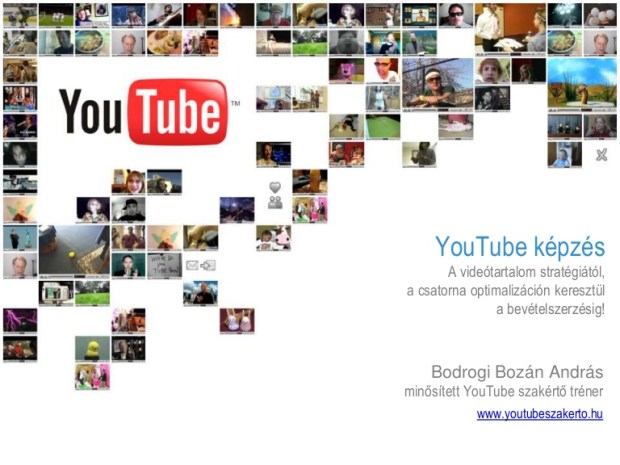
Task: Open the large yellow ball on floor thumbnail
Action: click(x=74, y=250)
